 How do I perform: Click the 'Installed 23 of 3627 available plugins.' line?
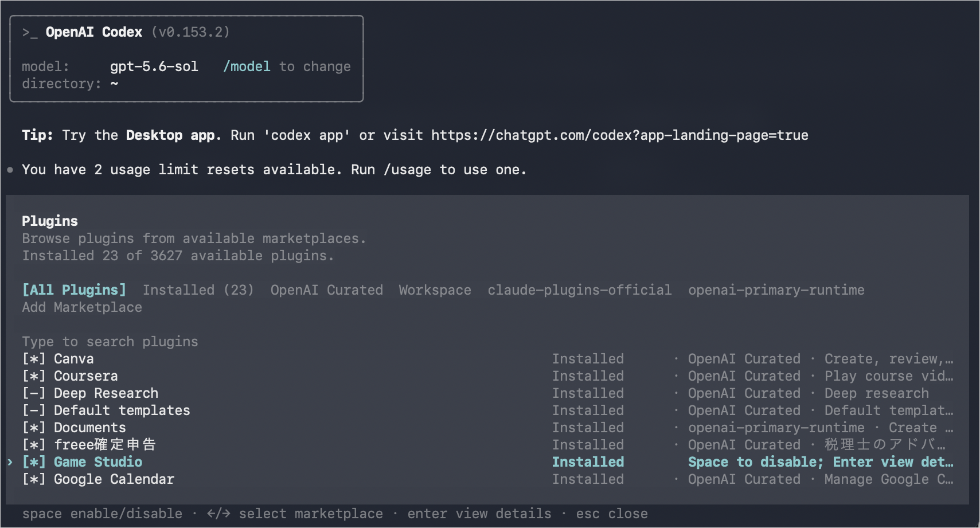[178, 256]
